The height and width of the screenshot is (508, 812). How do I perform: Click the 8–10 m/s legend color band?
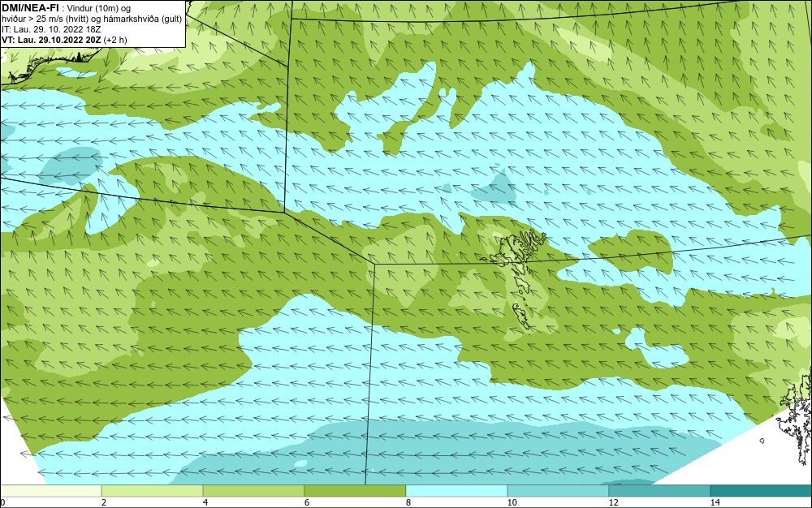point(456,491)
